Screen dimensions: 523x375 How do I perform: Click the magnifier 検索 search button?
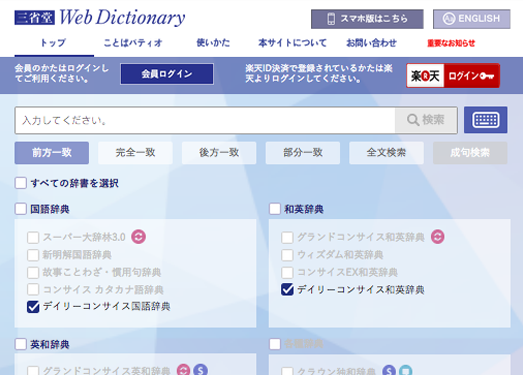426,120
